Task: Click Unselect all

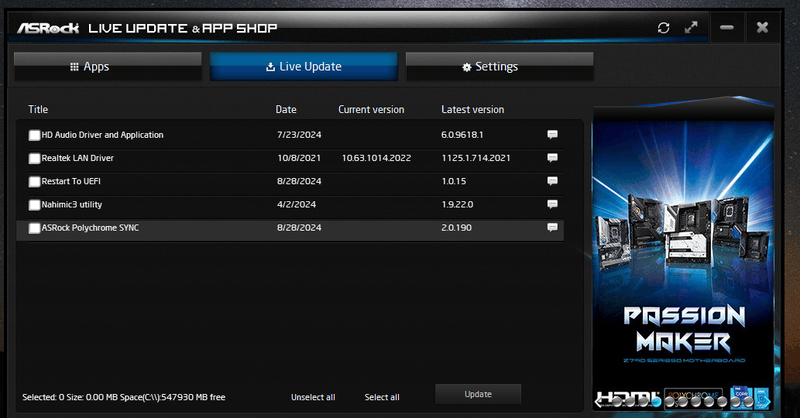Action: click(313, 397)
